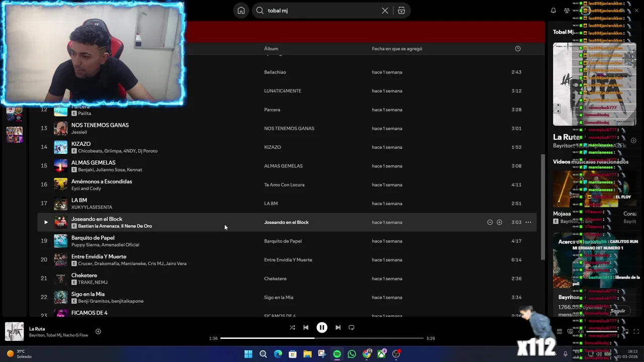The width and height of the screenshot is (644, 362).
Task: Clear the 'tobal mj' search text
Action: (x=385, y=11)
